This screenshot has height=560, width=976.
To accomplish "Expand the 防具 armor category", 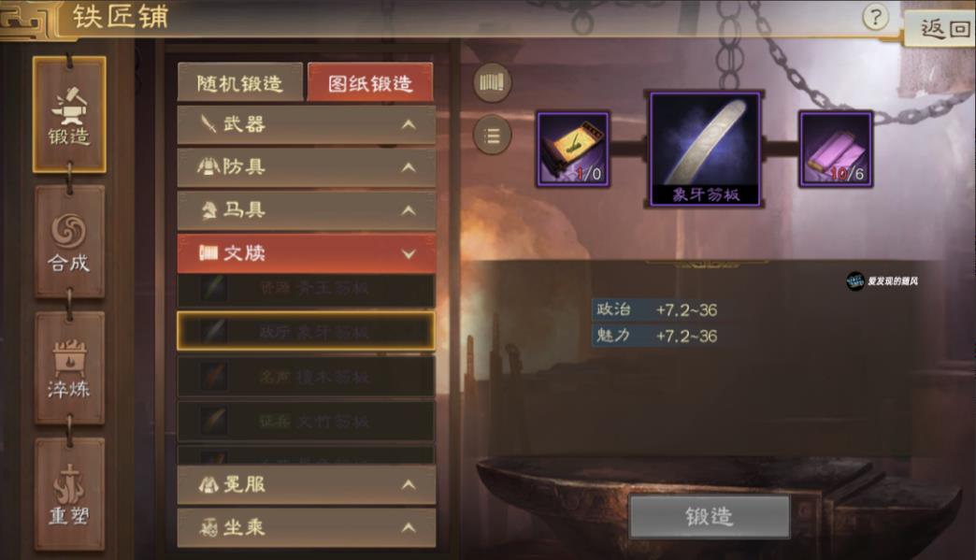I will pyautogui.click(x=307, y=166).
